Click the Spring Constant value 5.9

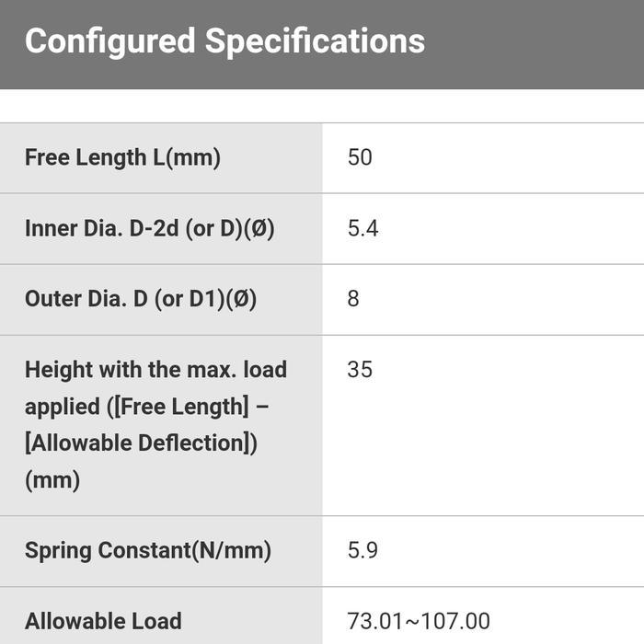362,551
